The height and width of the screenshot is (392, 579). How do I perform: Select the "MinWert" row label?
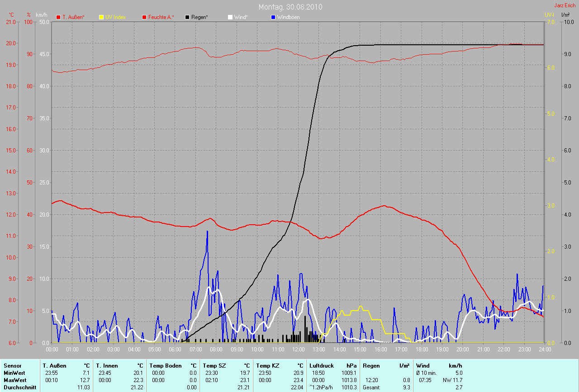click(14, 373)
